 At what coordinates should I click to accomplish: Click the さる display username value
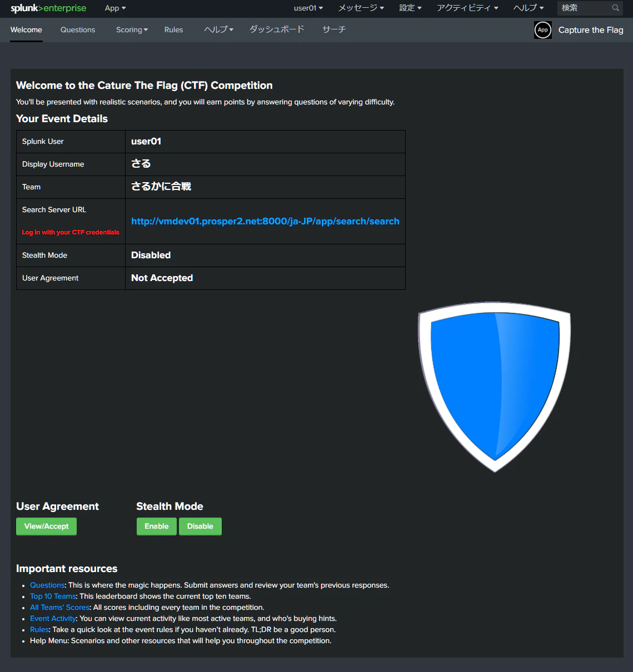coord(141,164)
